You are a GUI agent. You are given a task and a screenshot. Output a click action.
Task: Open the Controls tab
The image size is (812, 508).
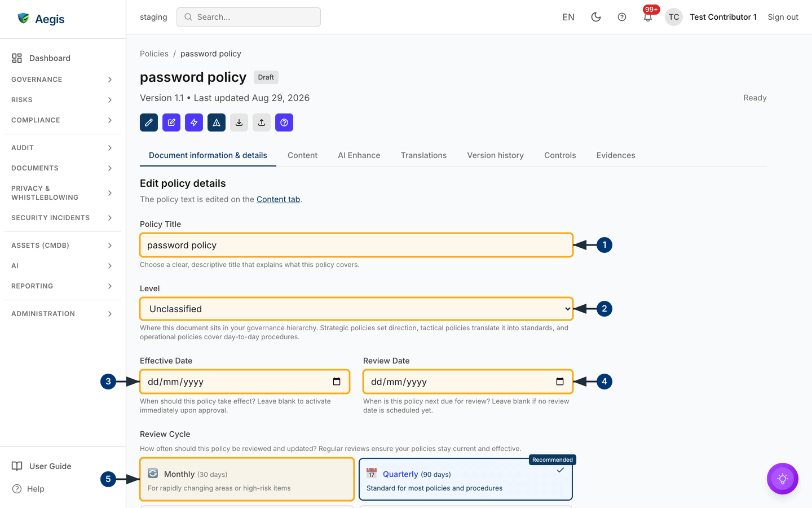560,155
